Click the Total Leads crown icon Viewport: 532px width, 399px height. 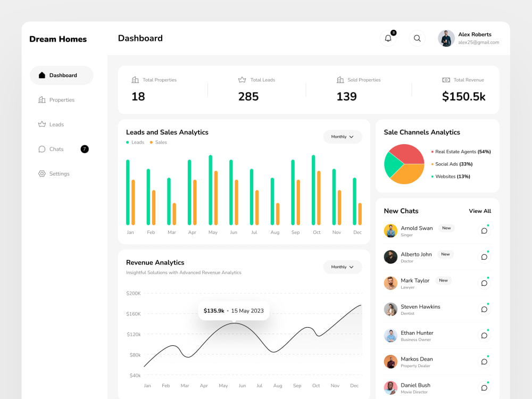click(x=242, y=80)
